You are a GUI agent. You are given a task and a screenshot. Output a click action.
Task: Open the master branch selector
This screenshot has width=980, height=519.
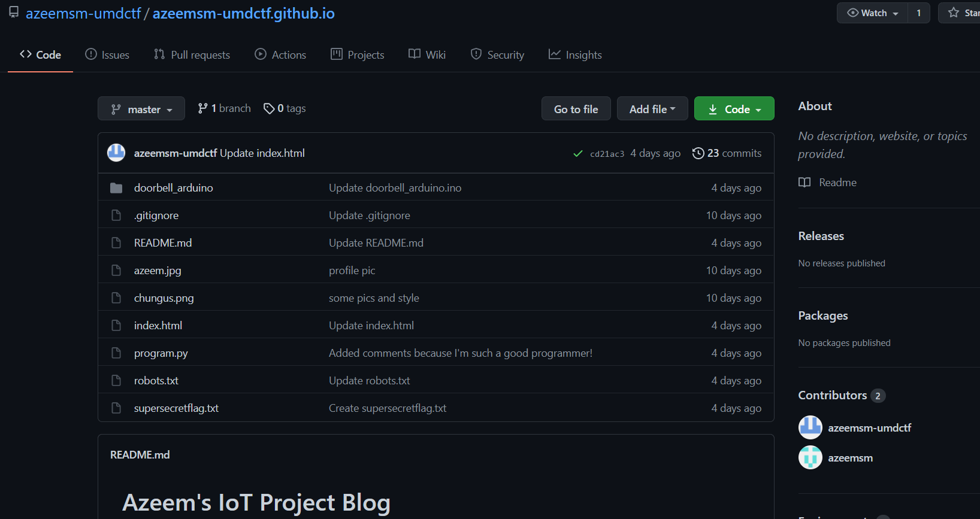click(141, 109)
